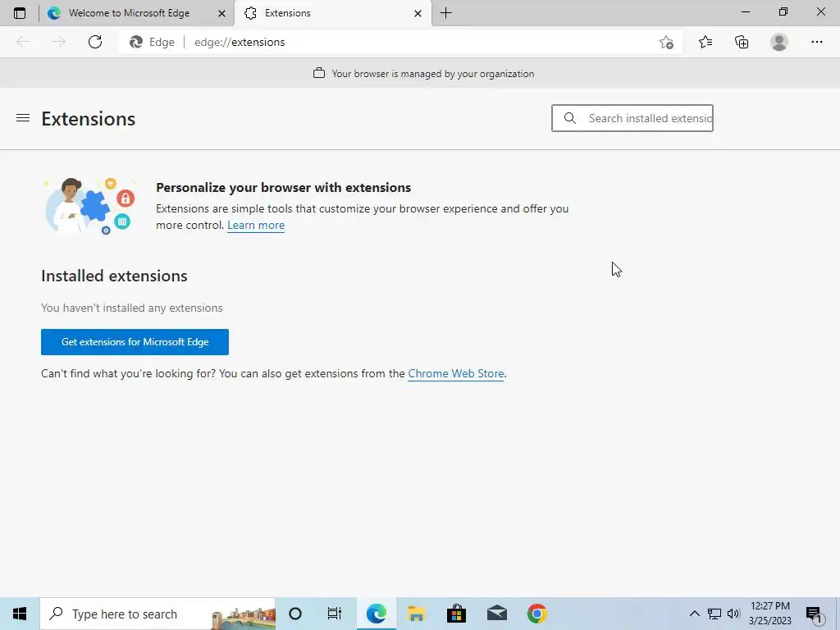The width and height of the screenshot is (840, 630).
Task: Open the Extensions hamburger menu
Action: 23,118
